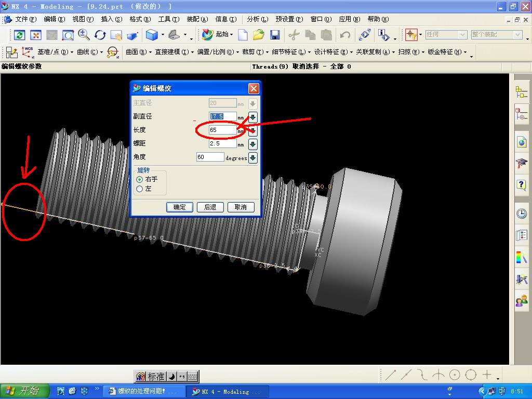Expand the 直接建模 dropdown menu

(174, 52)
